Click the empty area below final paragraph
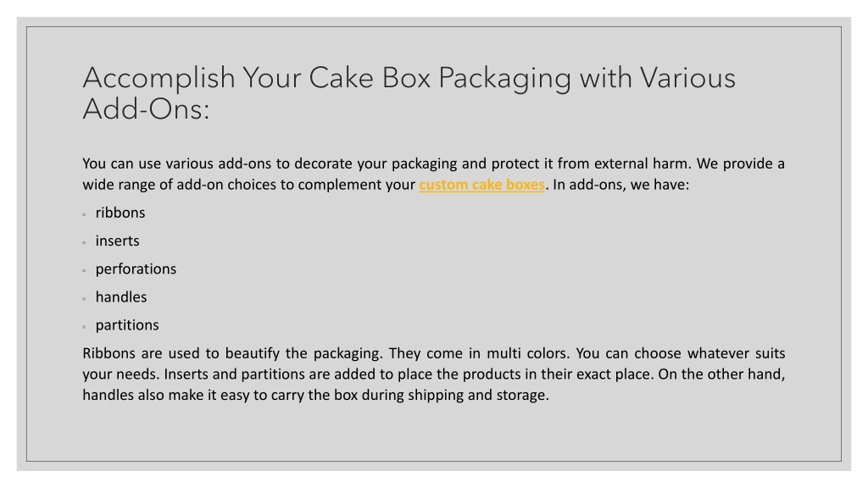The height and width of the screenshot is (488, 868). 433,435
